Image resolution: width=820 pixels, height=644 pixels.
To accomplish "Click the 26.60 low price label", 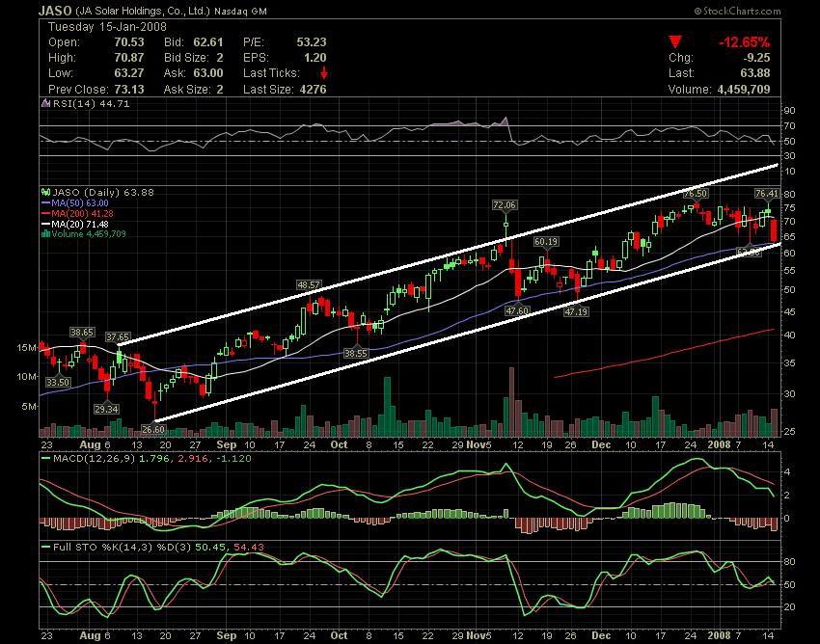I will (x=153, y=429).
